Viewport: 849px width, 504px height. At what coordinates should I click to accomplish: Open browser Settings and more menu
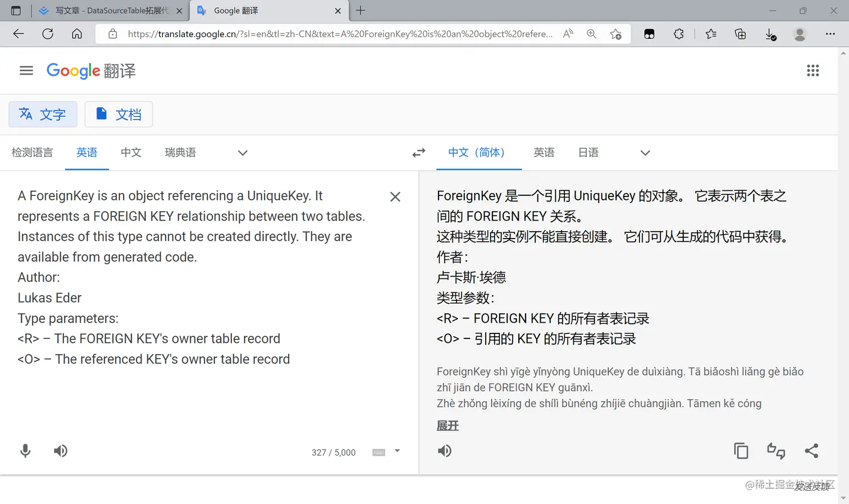[830, 34]
